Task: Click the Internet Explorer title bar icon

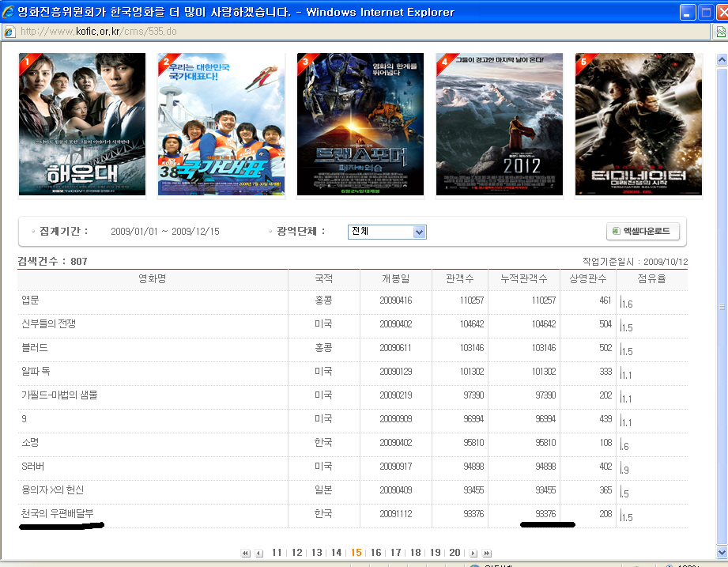Action: point(8,12)
